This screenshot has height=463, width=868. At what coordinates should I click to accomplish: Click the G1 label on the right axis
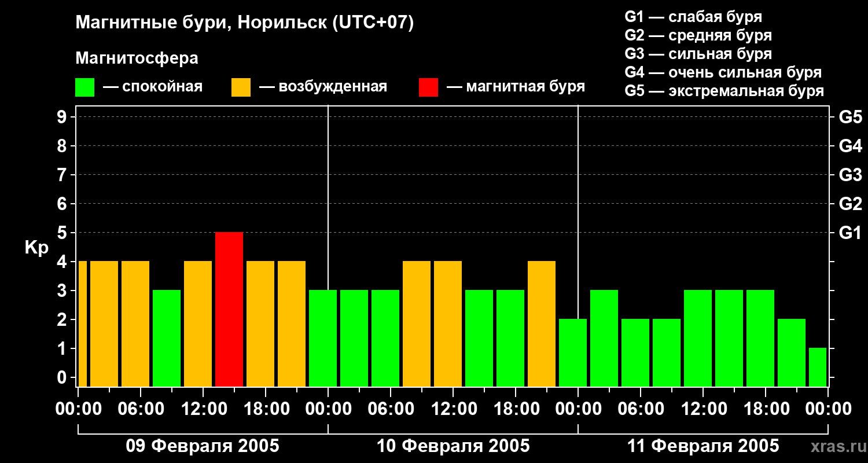[x=850, y=233]
